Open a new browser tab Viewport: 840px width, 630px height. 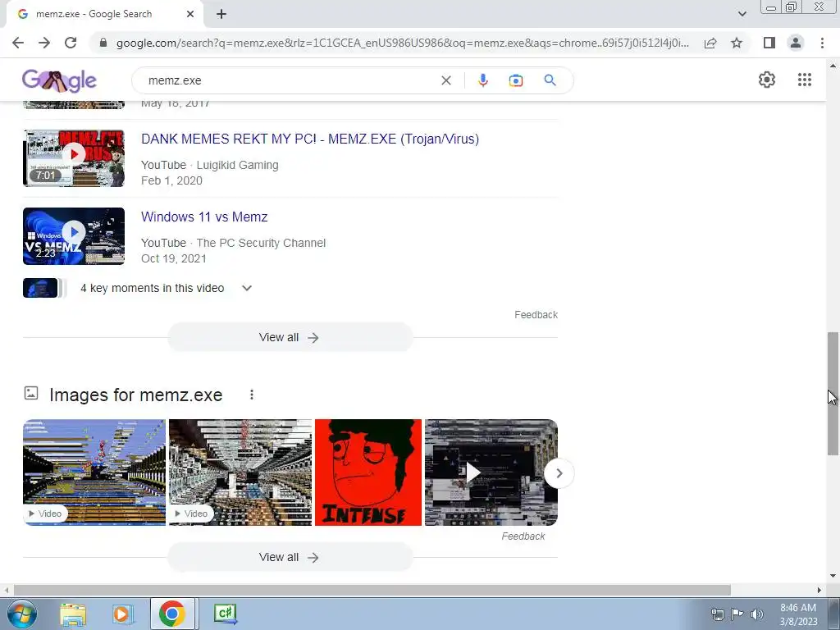point(221,15)
